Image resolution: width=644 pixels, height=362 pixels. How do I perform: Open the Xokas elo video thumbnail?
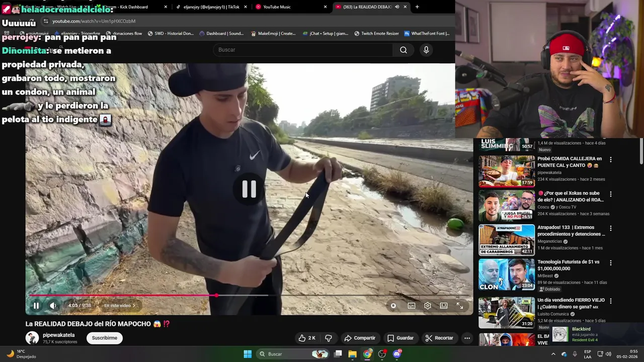coord(507,205)
